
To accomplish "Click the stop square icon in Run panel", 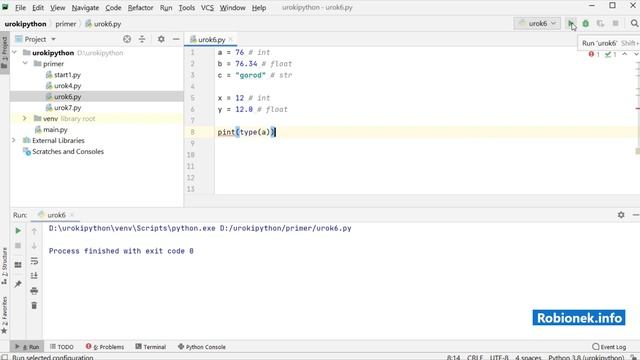I will coord(18,245).
